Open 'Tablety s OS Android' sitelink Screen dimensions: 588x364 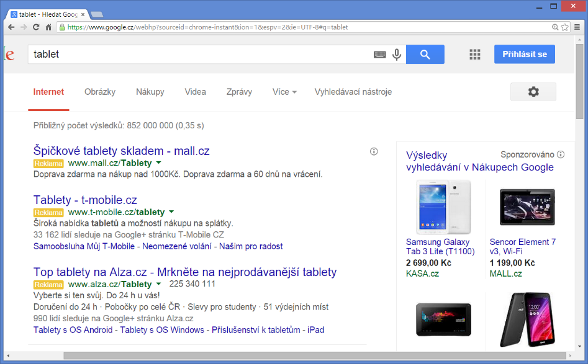click(73, 329)
